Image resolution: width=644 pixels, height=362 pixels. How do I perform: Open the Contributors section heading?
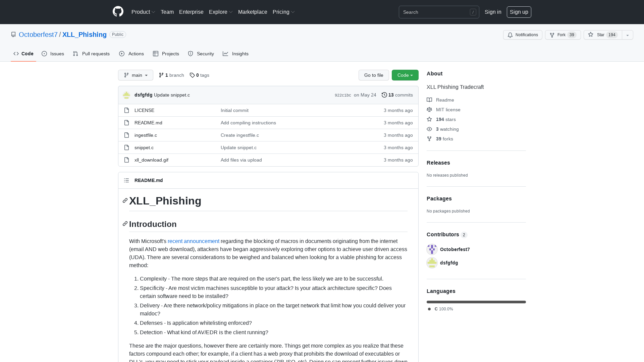point(443,234)
